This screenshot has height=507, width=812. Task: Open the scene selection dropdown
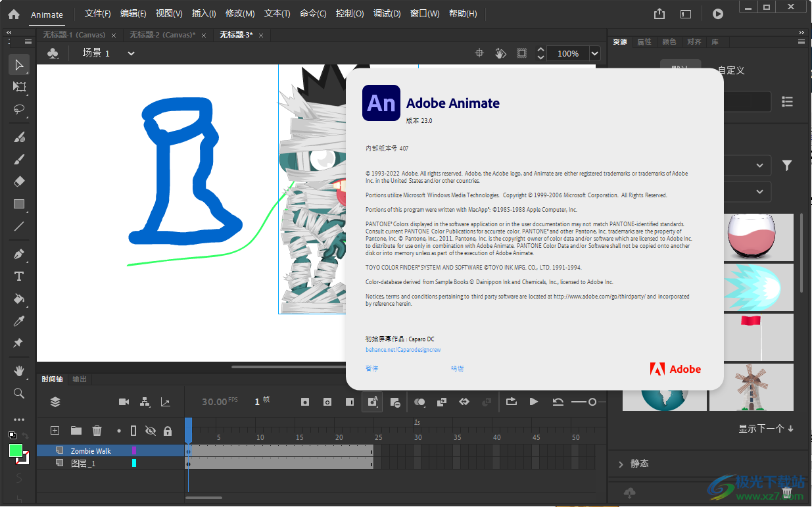[x=131, y=53]
